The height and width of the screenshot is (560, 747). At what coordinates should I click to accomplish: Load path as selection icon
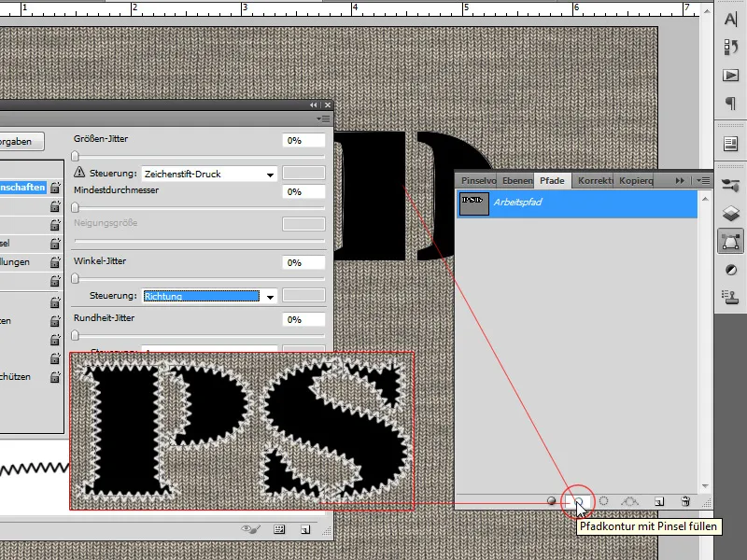click(x=603, y=501)
